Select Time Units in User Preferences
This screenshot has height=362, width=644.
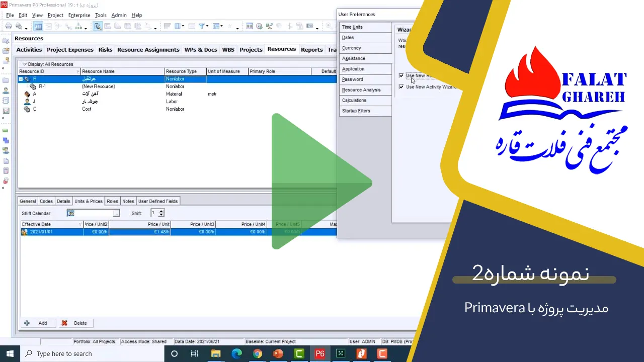[x=365, y=27]
